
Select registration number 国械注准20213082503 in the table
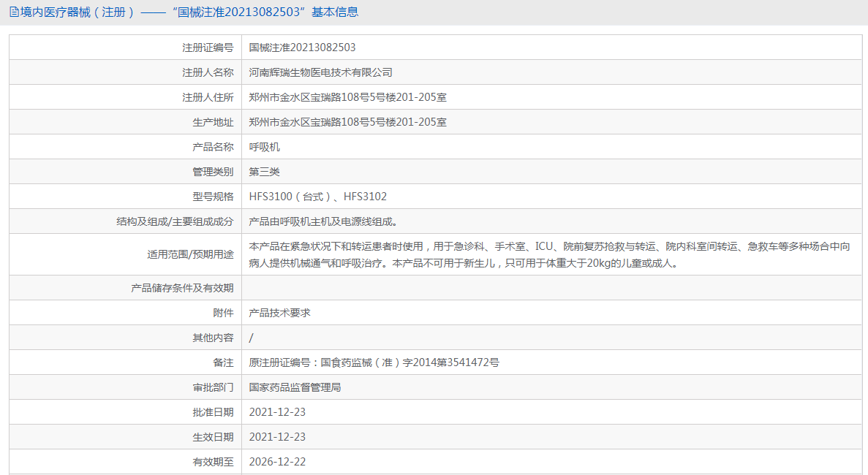click(302, 47)
